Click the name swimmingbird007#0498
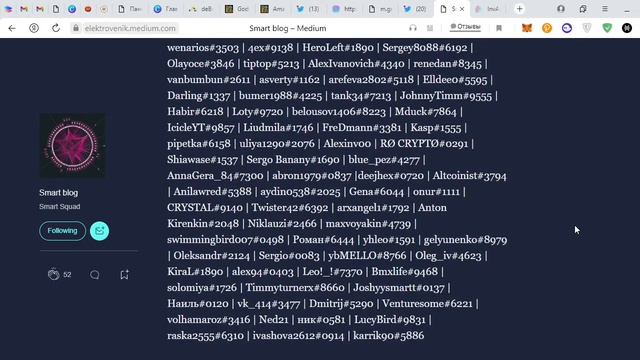 [x=225, y=240]
